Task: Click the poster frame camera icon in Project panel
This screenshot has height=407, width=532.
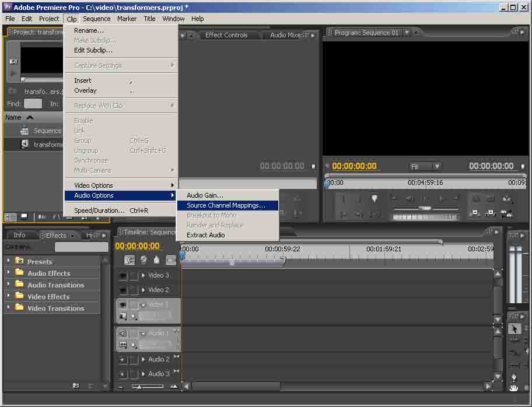Action: pos(13,61)
